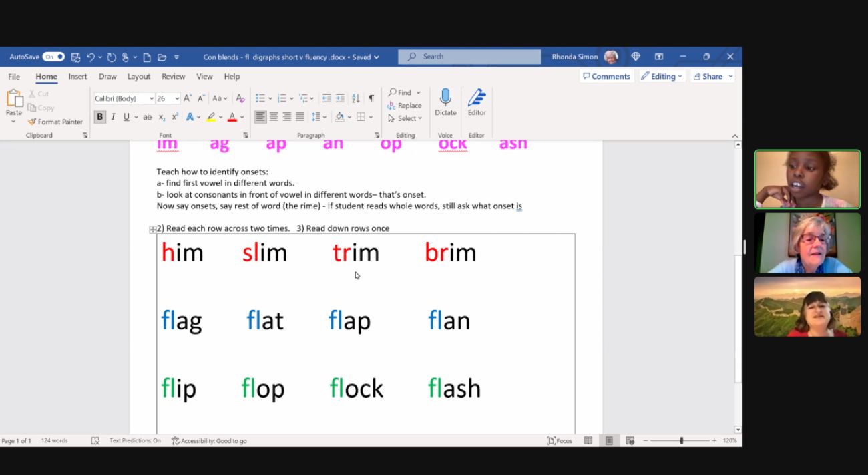The height and width of the screenshot is (475, 868).
Task: Open the Find dropdown arrow
Action: pos(419,93)
